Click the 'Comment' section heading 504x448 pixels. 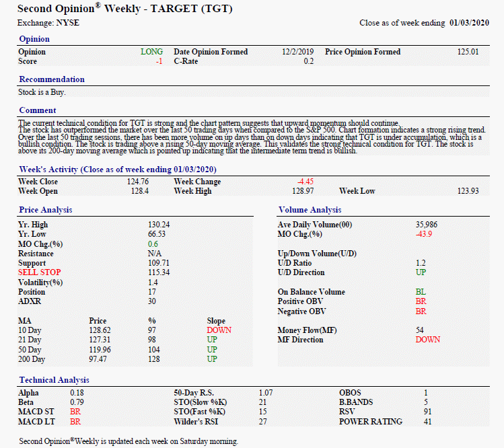(x=38, y=110)
